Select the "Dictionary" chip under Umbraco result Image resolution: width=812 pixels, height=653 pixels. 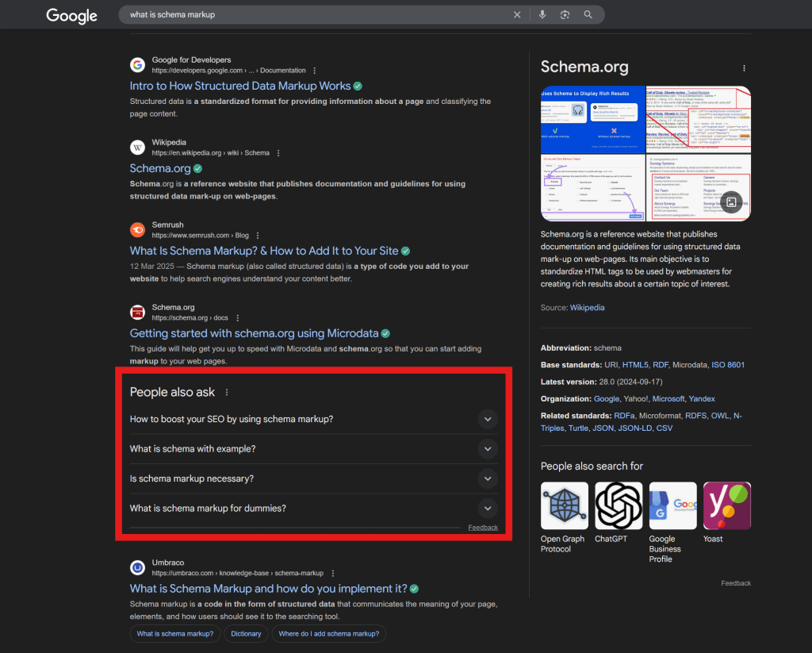(x=246, y=634)
